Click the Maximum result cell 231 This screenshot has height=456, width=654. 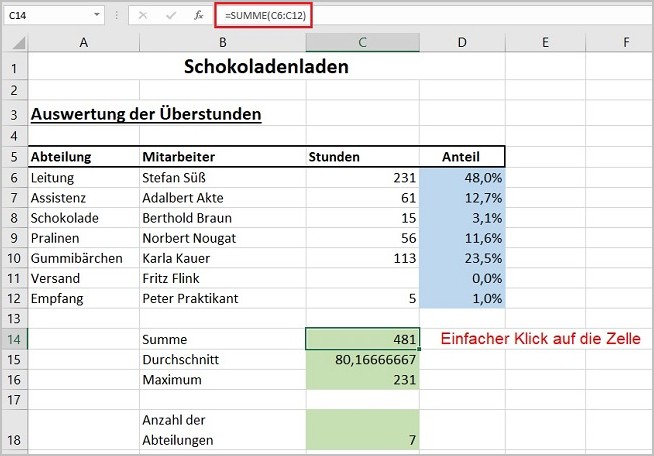click(362, 380)
